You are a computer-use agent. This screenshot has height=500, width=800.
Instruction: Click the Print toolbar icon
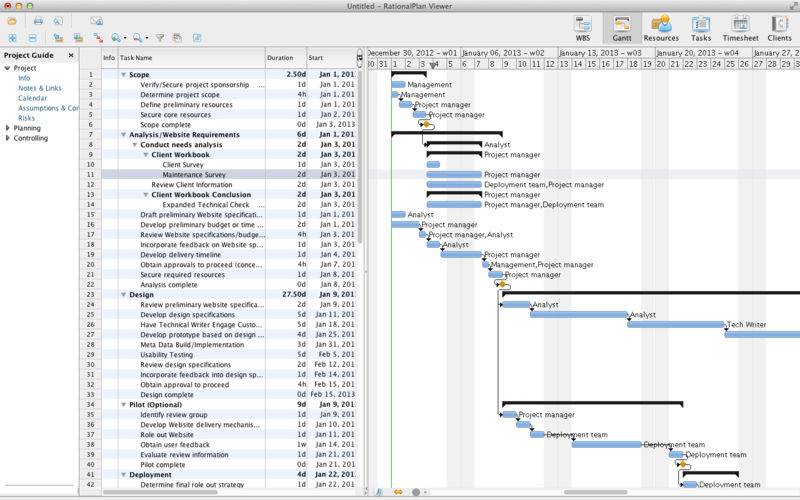point(38,21)
